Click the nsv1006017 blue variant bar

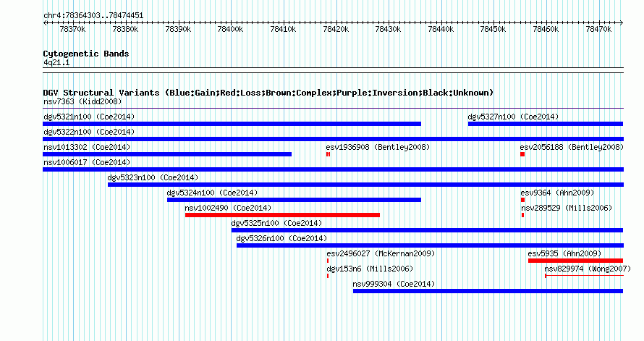333,169
